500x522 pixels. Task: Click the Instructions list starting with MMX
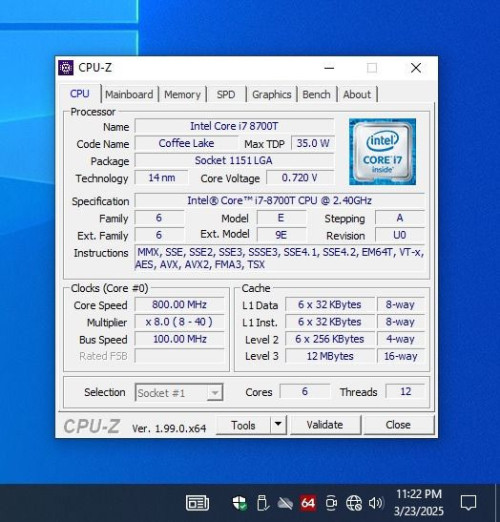[279, 258]
